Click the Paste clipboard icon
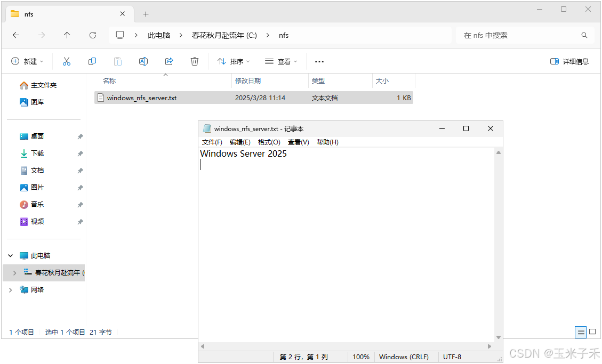Screen dimensions: 602x364 pos(118,61)
